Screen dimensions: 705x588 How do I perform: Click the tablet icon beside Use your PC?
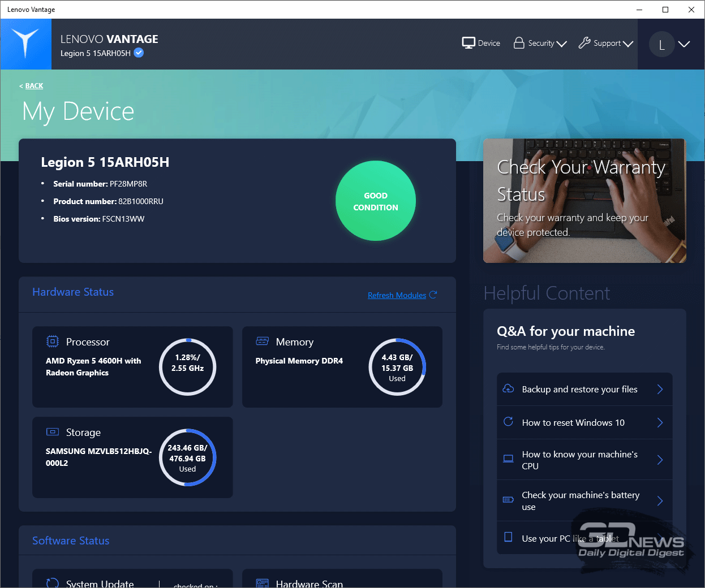(x=508, y=537)
